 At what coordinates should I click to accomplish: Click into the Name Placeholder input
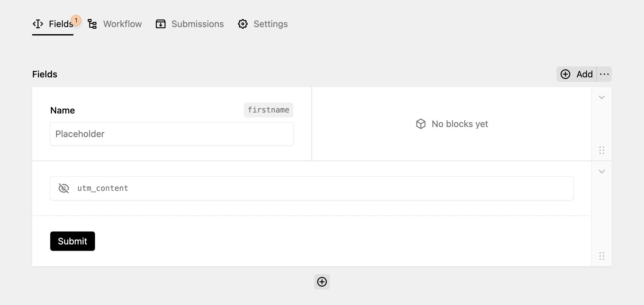(x=172, y=134)
